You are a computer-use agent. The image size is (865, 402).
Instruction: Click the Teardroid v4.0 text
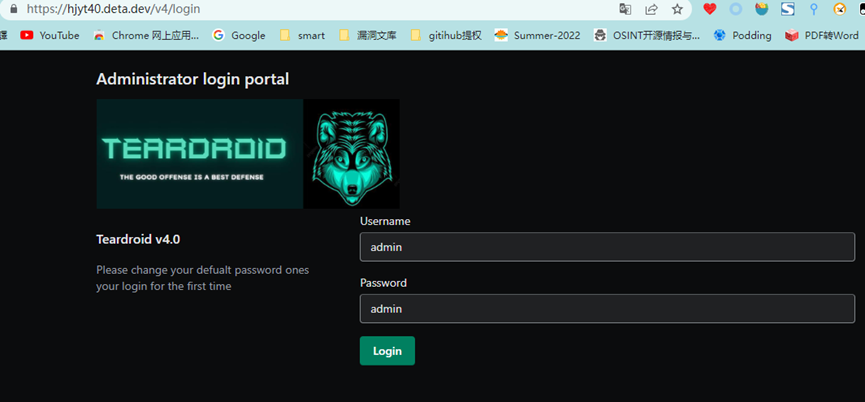(138, 239)
